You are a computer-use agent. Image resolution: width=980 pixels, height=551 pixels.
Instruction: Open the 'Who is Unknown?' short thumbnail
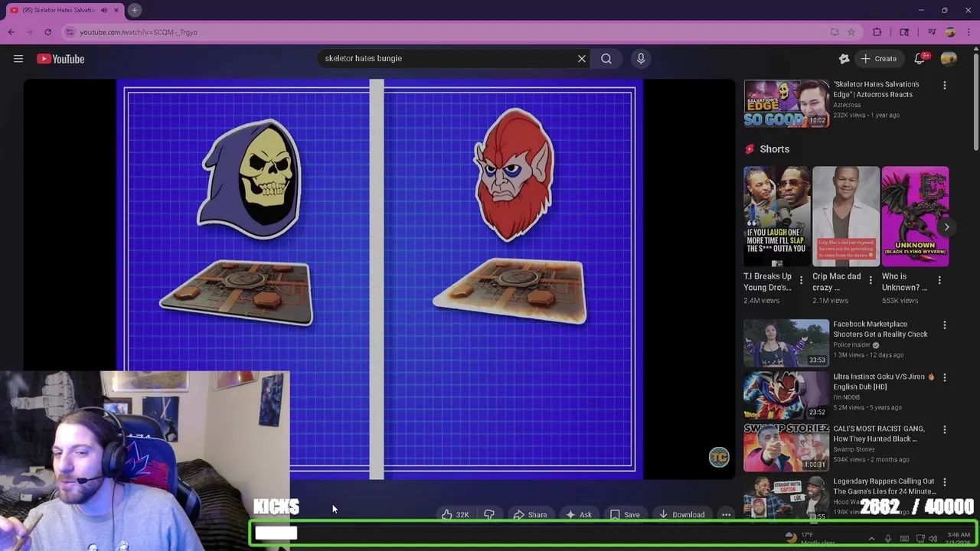[915, 217]
